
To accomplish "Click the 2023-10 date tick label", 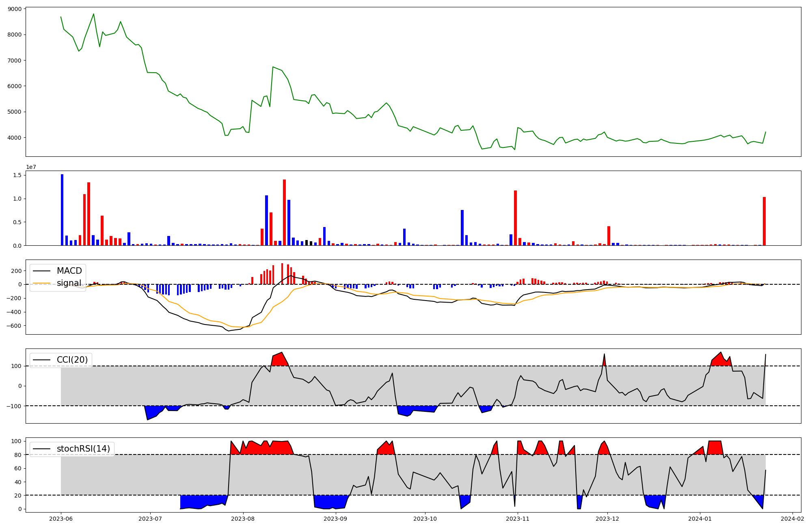I will [x=425, y=519].
